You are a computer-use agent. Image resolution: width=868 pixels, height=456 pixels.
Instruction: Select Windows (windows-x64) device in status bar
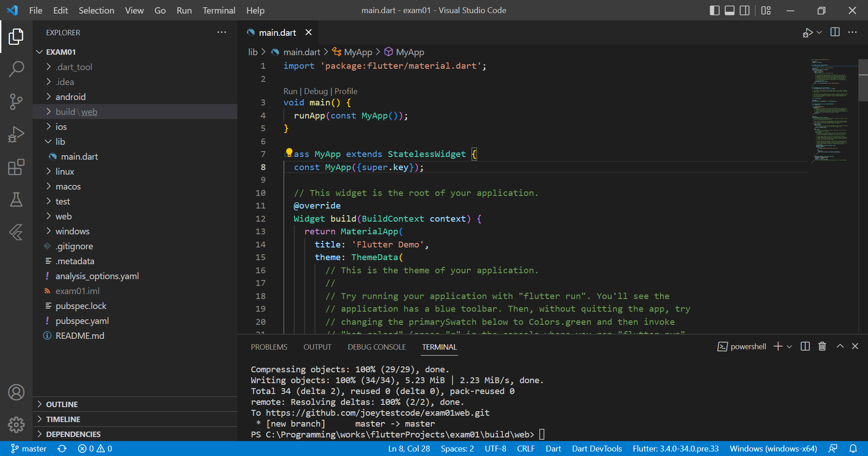773,449
